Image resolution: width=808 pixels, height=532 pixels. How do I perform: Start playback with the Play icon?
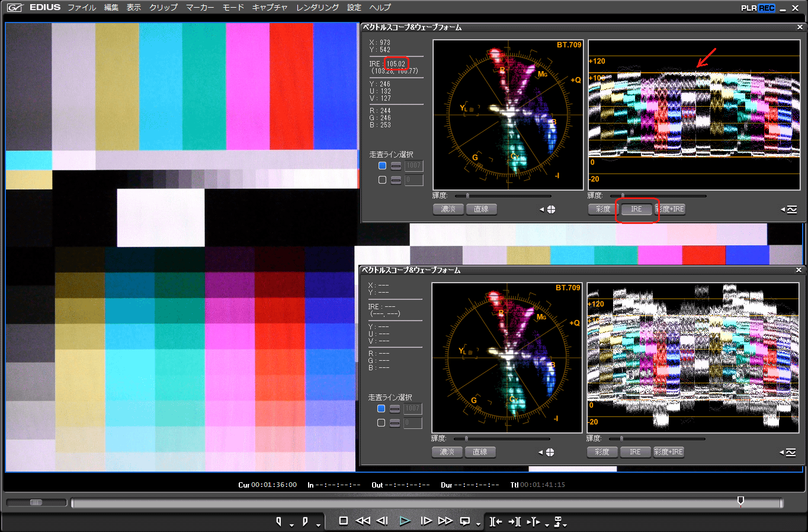tap(405, 521)
